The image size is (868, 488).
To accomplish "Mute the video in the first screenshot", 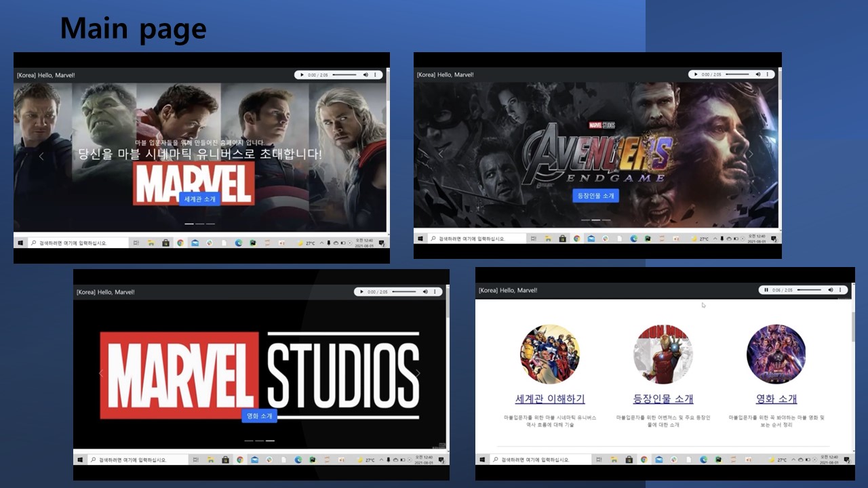I will (x=366, y=75).
